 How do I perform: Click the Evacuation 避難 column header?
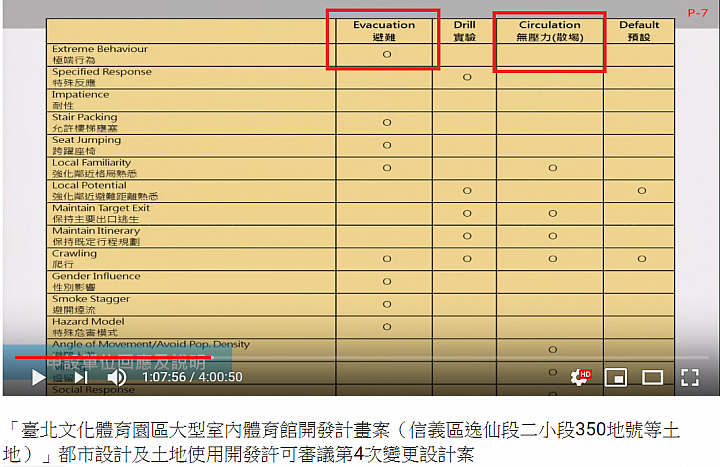click(384, 31)
